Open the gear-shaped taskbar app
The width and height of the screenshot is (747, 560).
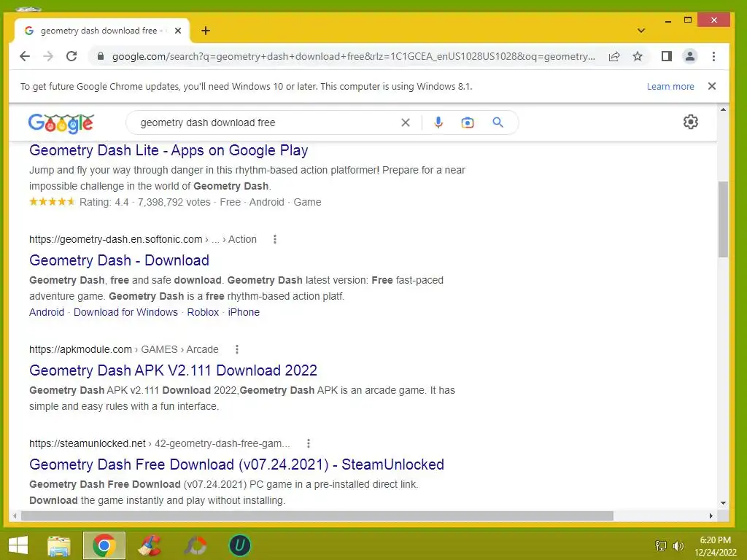pyautogui.click(x=196, y=545)
